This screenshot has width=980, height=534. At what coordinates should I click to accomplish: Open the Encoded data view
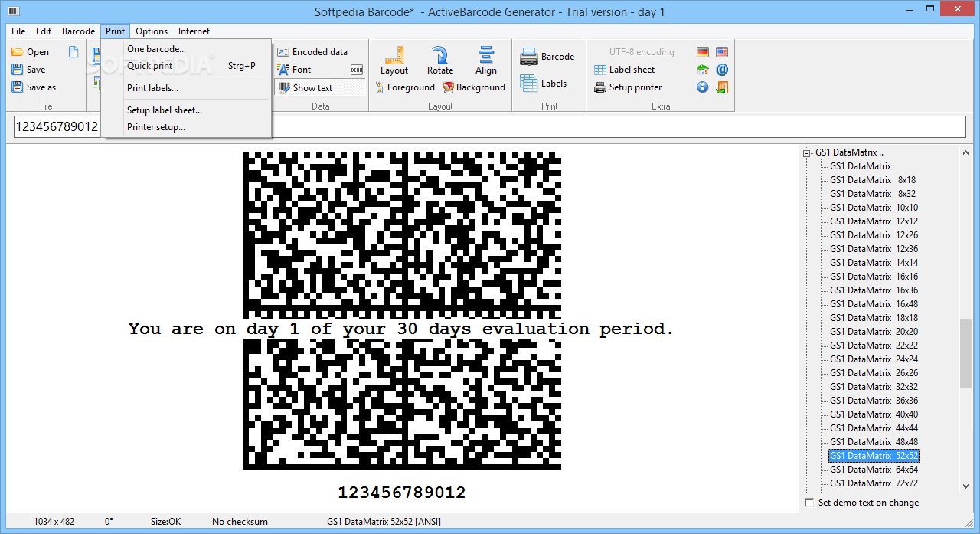pos(312,52)
